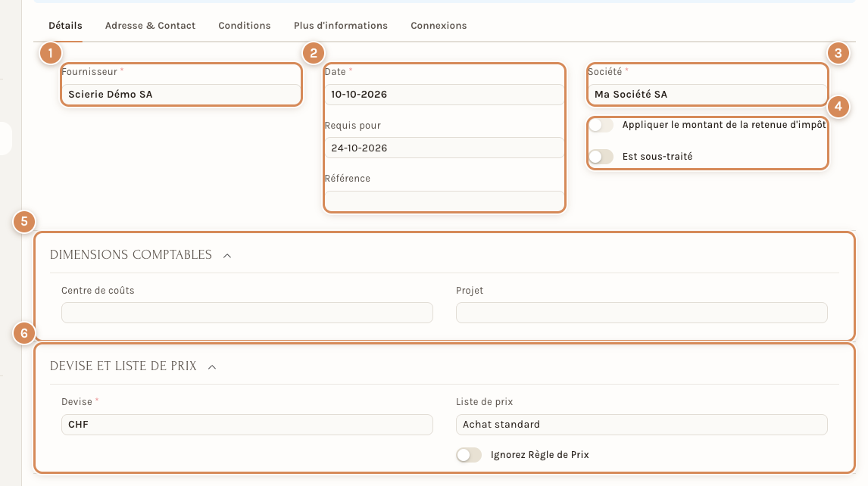
Task: Click the Société field with Ma Société SA
Action: [x=707, y=94]
